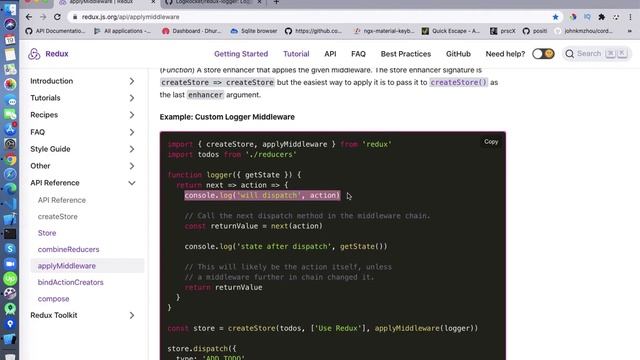Click the Redux logo icon
The height and width of the screenshot is (360, 640).
click(34, 54)
